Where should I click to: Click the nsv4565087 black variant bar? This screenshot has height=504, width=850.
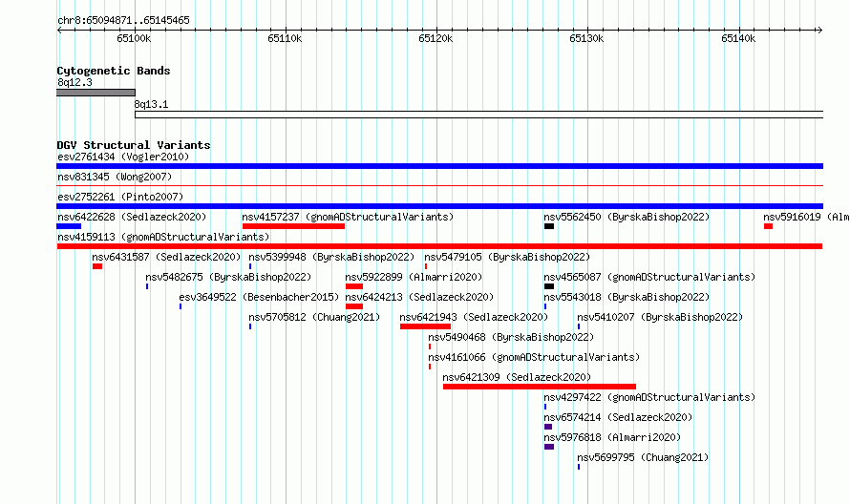tap(549, 286)
